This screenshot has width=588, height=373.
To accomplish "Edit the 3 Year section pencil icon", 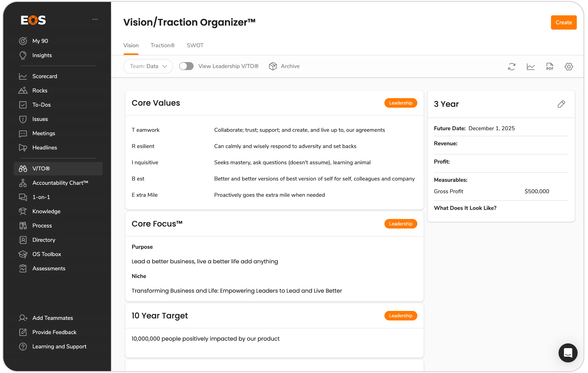I will point(561,104).
